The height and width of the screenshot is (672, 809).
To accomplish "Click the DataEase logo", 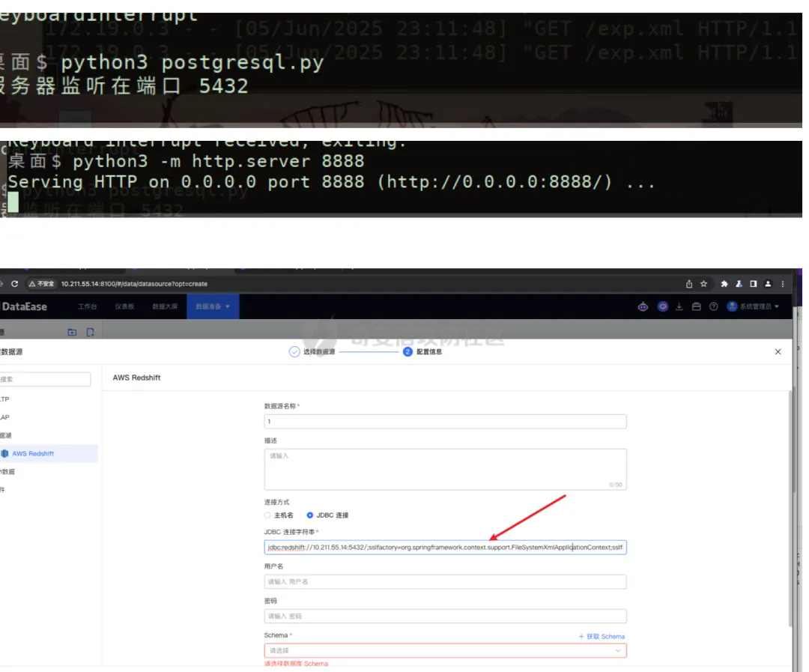I will click(24, 306).
